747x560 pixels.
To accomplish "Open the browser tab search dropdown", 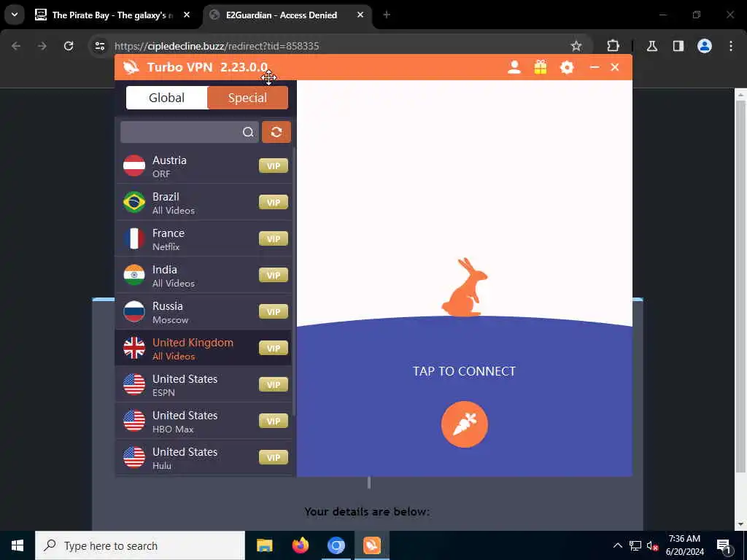I will pos(15,15).
